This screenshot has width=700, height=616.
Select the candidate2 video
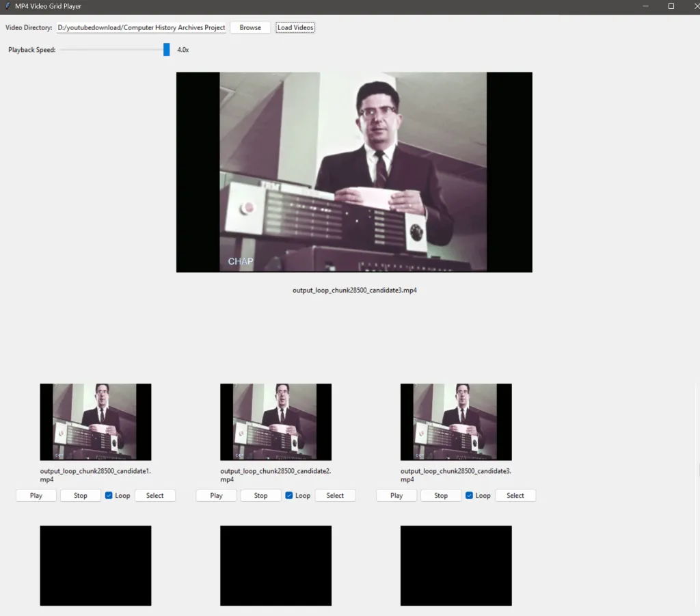(335, 496)
